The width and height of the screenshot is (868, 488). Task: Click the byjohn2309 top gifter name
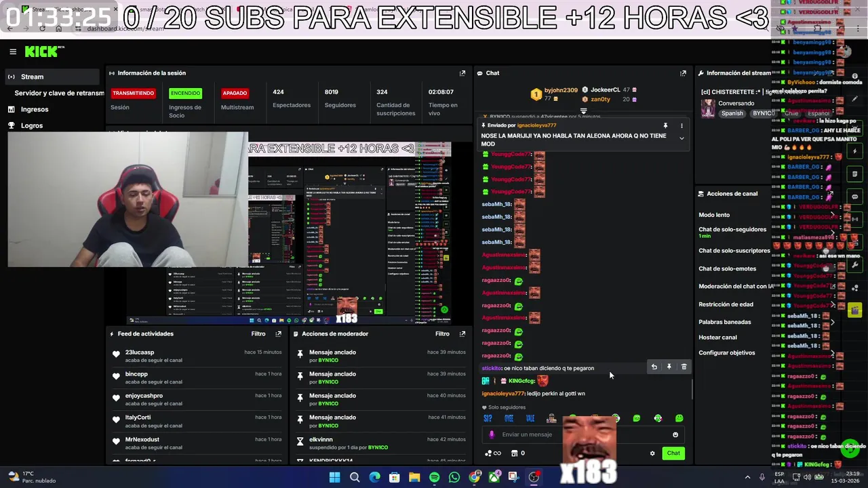[561, 89]
